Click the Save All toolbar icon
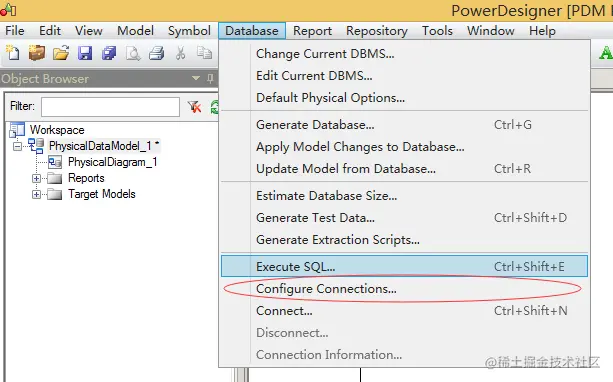Screen dimensions: 613x382 109,53
